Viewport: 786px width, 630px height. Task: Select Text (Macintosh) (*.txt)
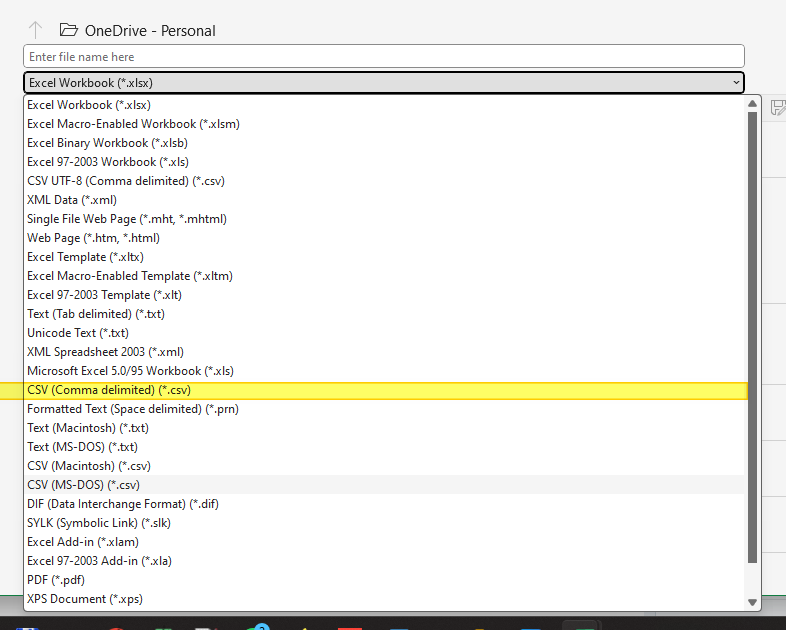pos(385,429)
